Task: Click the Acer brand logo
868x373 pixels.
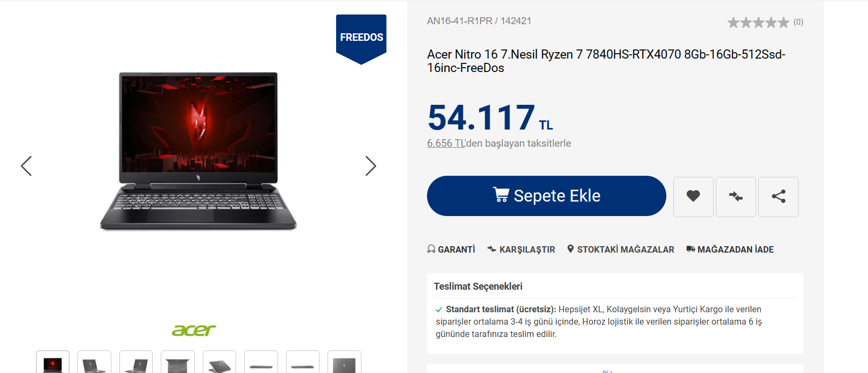Action: pyautogui.click(x=194, y=330)
